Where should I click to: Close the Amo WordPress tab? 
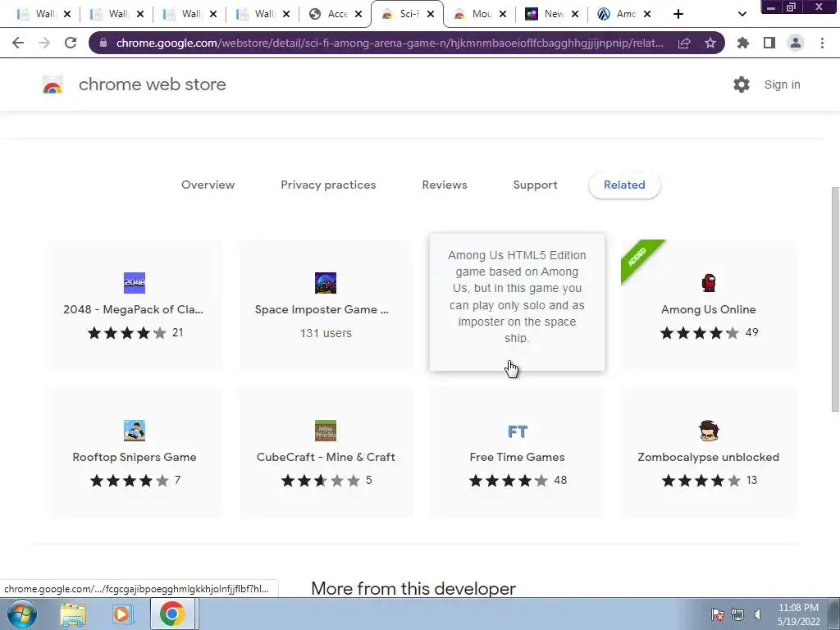point(647,14)
